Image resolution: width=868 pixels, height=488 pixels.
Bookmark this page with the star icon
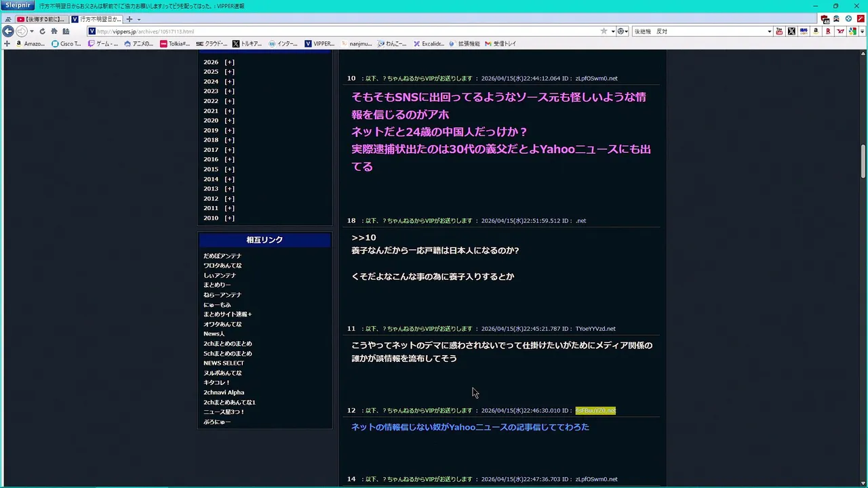pos(604,31)
